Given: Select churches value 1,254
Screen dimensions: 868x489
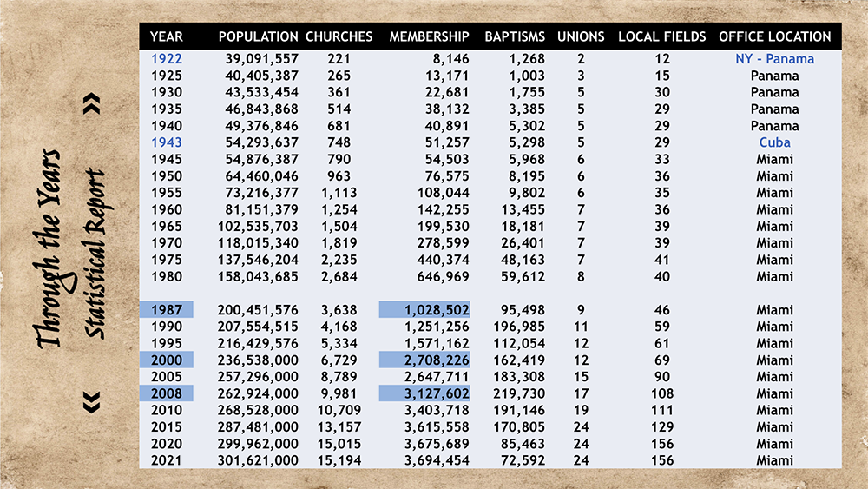Looking at the screenshot, I should tap(339, 209).
